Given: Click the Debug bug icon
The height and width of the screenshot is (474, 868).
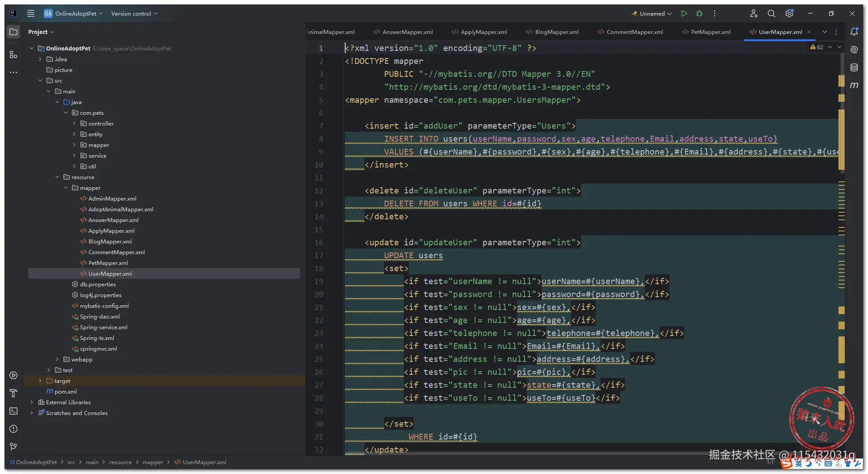Looking at the screenshot, I should [699, 13].
